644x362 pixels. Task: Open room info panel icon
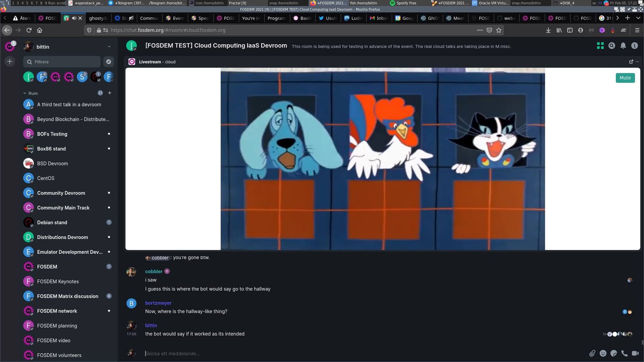point(634,46)
